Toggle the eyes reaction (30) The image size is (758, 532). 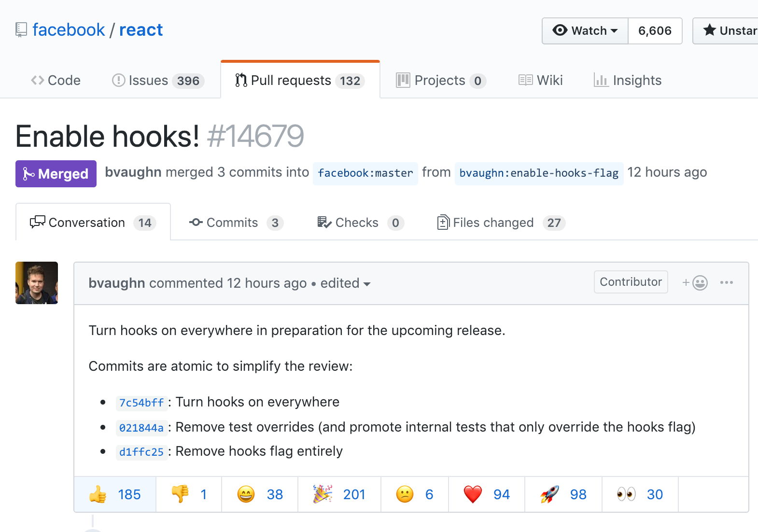(640, 494)
